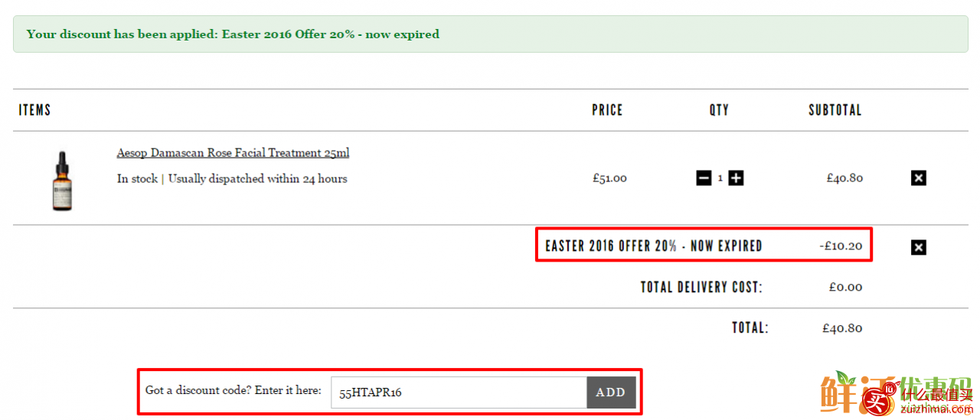
Task: Increase quantity with the plus icon
Action: [x=736, y=178]
